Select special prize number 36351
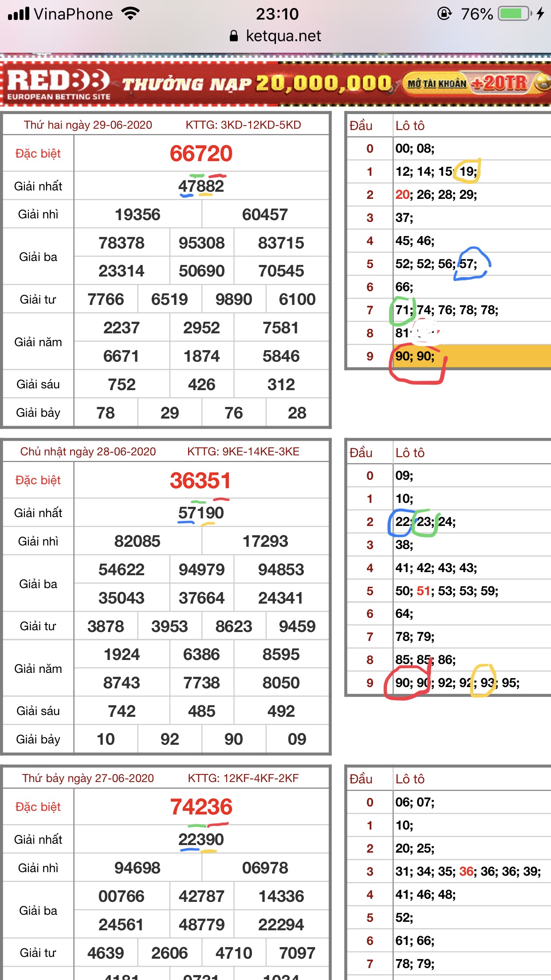Viewport: 551px width, 980px height. click(201, 481)
